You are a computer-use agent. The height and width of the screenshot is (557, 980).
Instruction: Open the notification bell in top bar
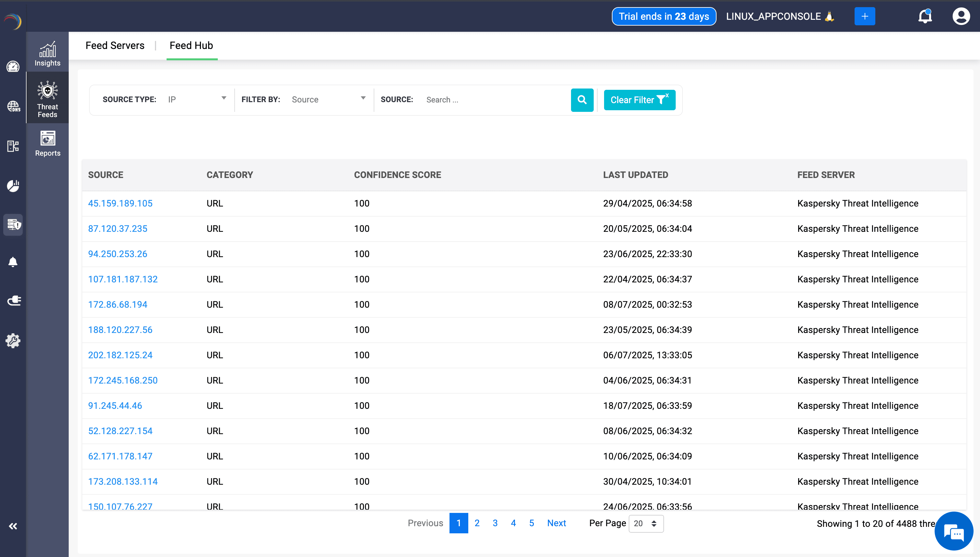925,16
